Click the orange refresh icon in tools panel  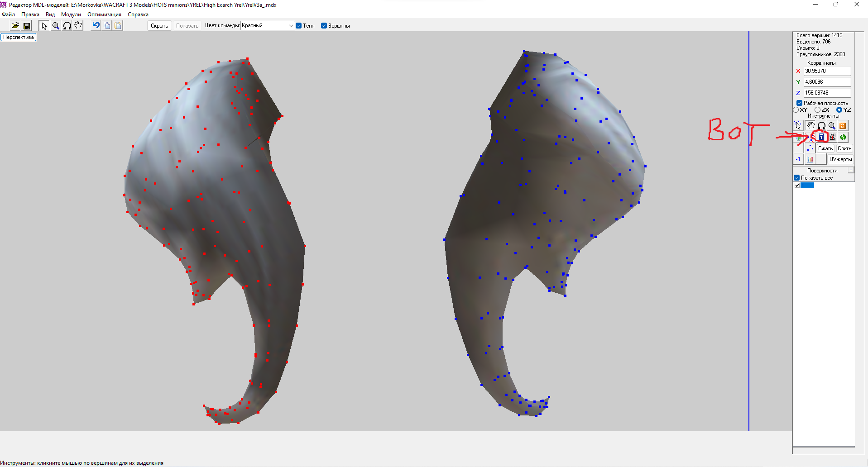point(843,126)
